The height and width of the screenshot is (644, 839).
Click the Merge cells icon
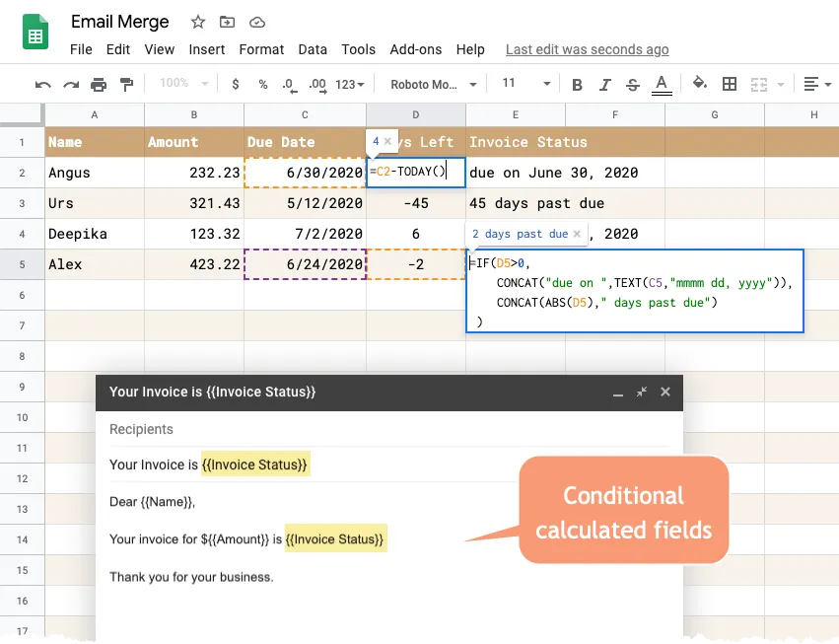pos(756,84)
